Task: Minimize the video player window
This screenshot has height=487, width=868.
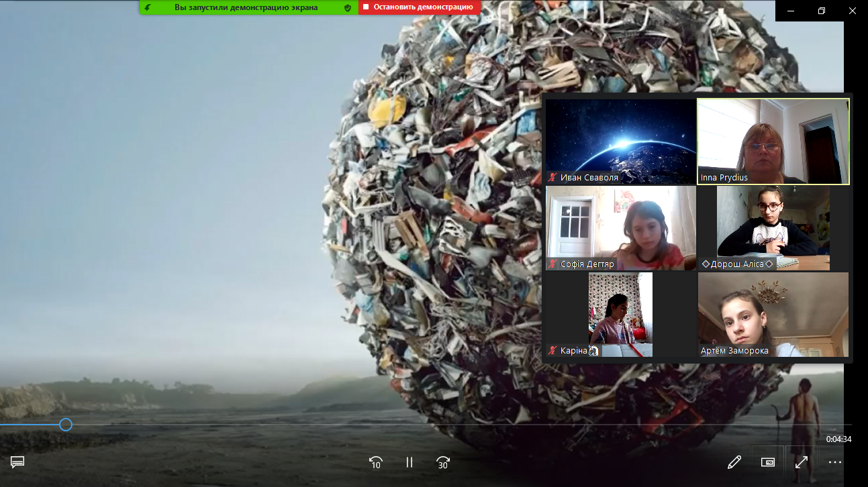Action: tap(791, 11)
